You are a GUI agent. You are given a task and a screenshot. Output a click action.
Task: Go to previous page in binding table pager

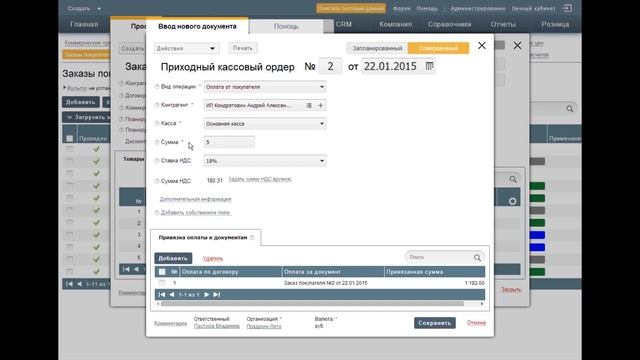pos(172,294)
